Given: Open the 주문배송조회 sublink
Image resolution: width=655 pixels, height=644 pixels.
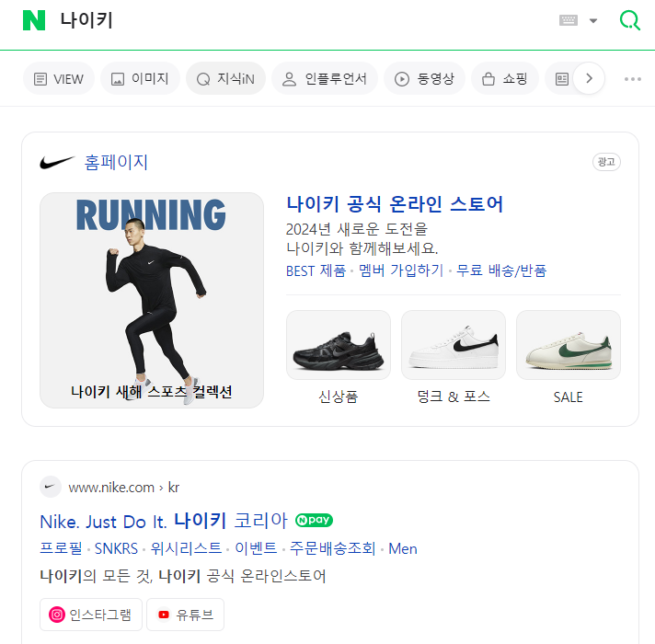Looking at the screenshot, I should 333,548.
